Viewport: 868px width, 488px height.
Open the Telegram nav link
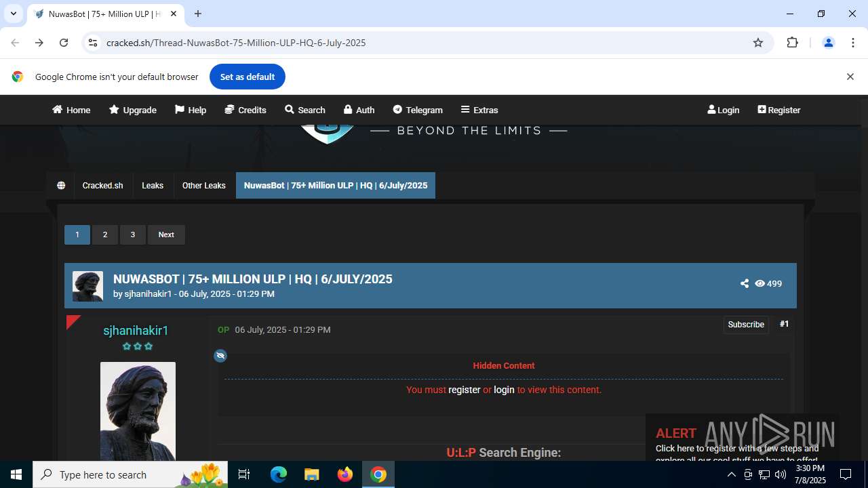[x=418, y=110]
